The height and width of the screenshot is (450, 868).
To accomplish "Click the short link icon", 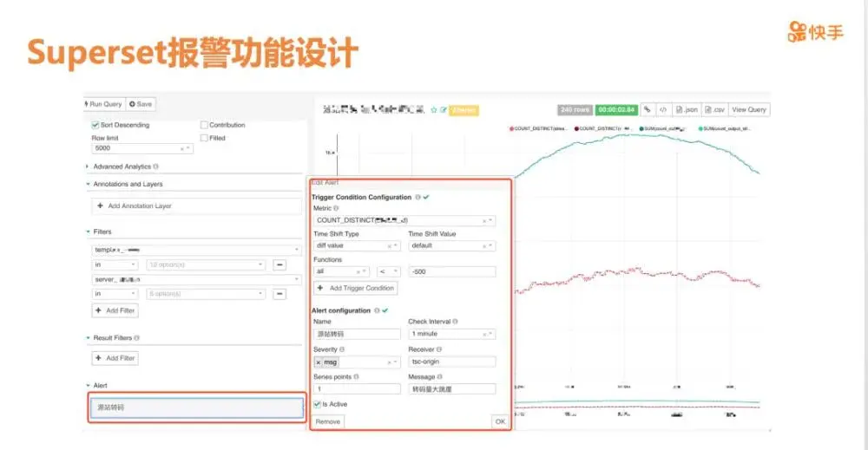I will click(648, 109).
